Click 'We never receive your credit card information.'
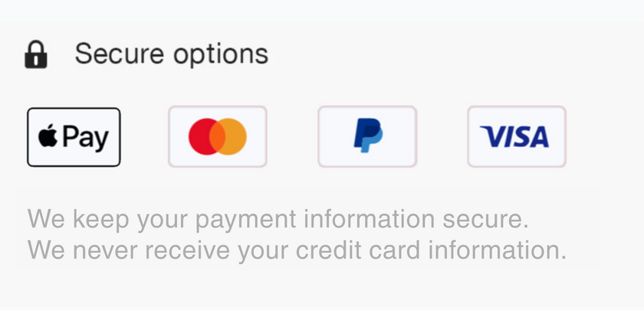 click(x=297, y=250)
